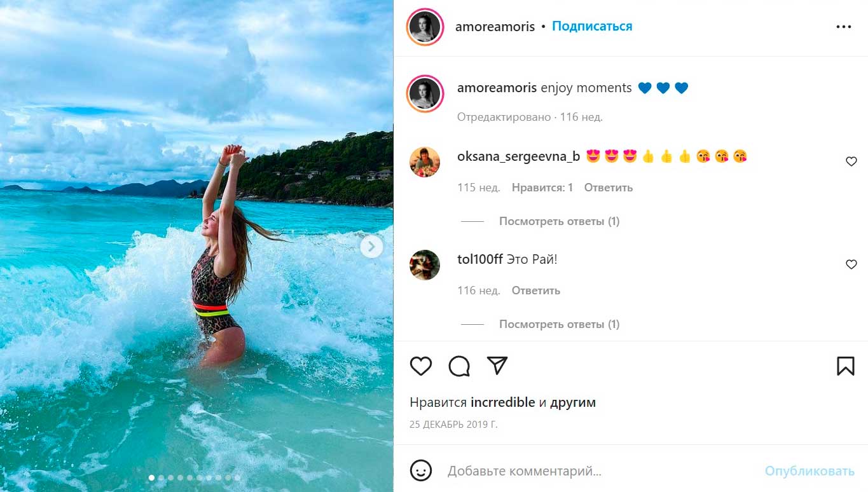Screen dimensions: 868x492
Task: Reply to tol100ff's comment using Ответить
Action: 536,290
